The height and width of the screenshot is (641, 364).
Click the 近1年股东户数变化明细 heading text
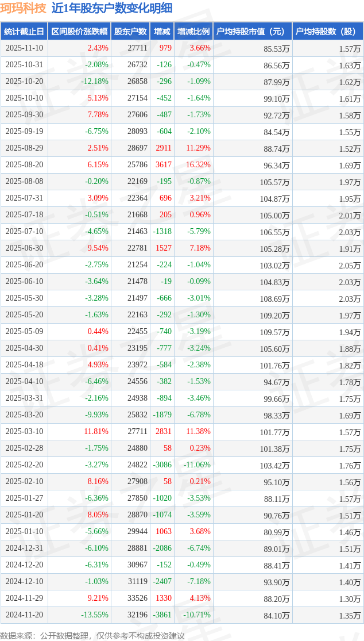pyautogui.click(x=111, y=8)
